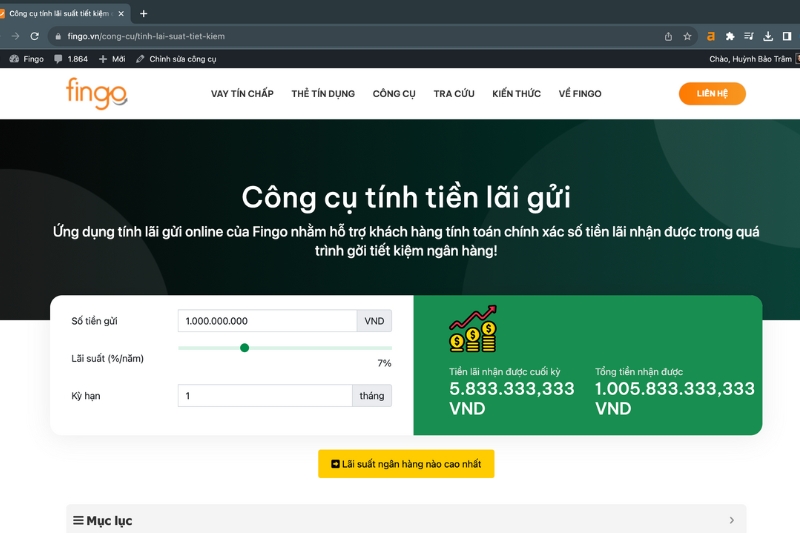Click the 5.833.333,333 VND interest value
This screenshot has height=533, width=800.
pos(512,398)
